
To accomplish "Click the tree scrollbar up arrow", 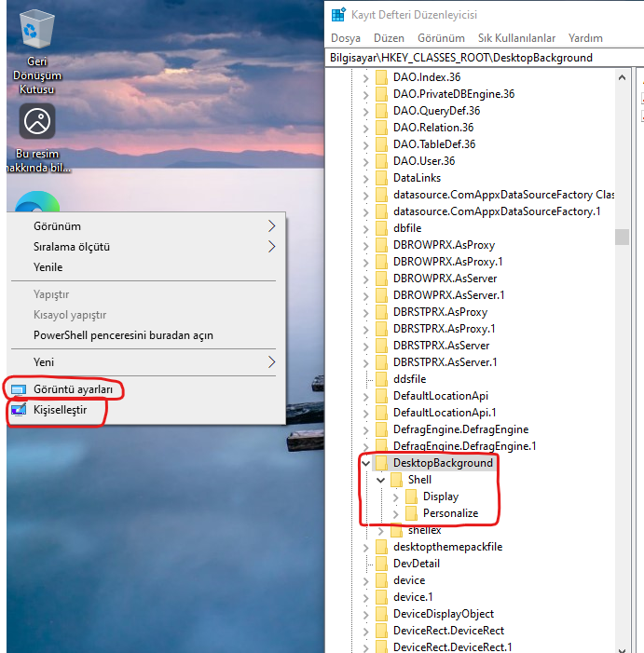I will click(x=622, y=77).
